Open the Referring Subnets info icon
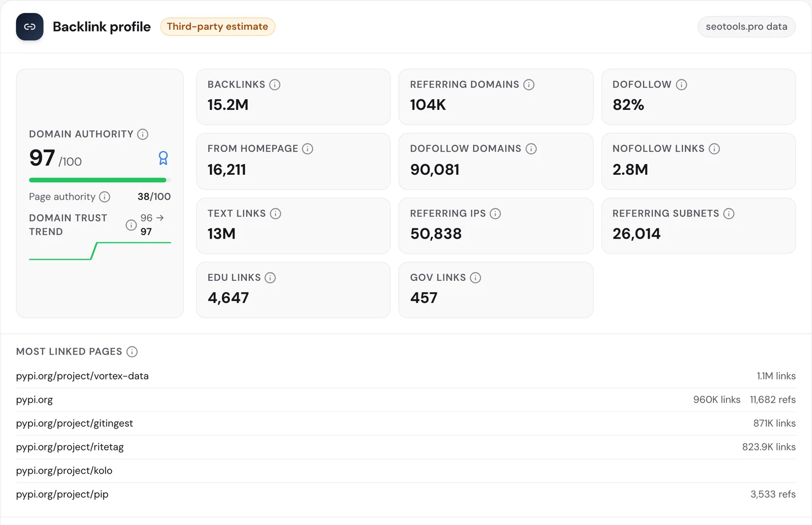Viewport: 812px width, 525px height. pyautogui.click(x=729, y=214)
